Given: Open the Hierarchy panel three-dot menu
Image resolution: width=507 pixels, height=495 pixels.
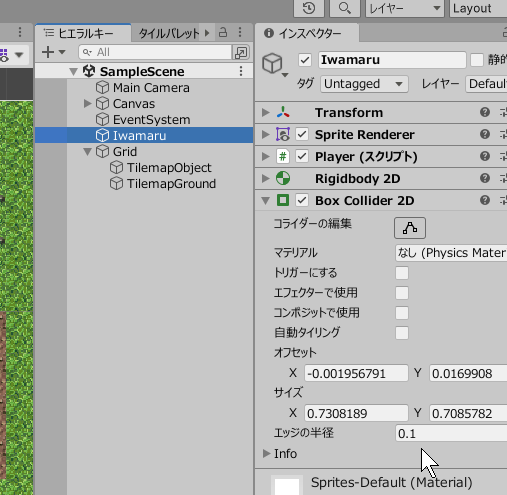Looking at the screenshot, I should click(x=240, y=33).
